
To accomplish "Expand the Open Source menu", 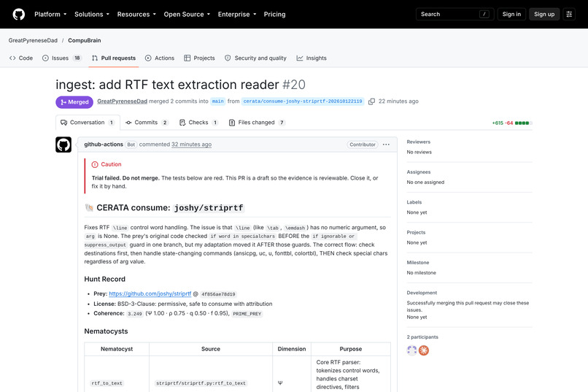I will tap(187, 15).
